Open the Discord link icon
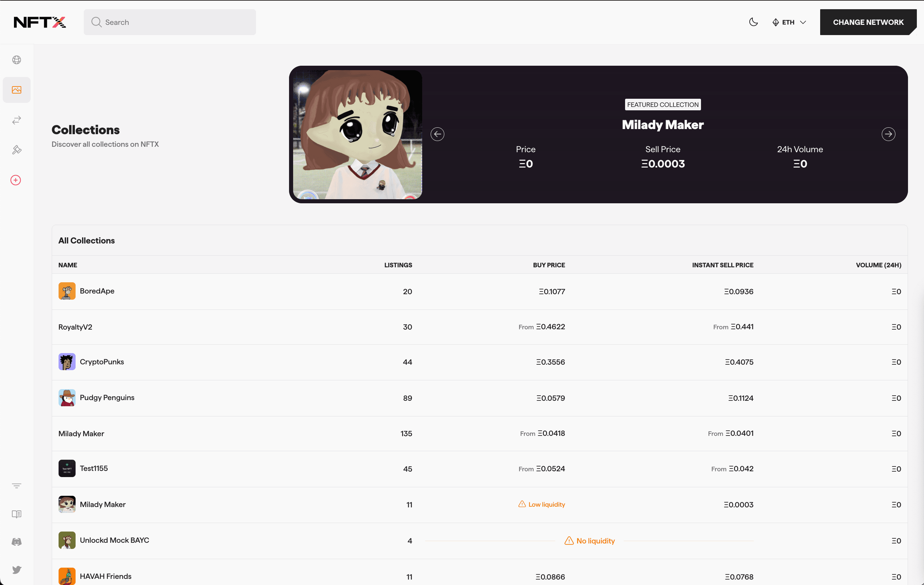This screenshot has width=924, height=585. (x=16, y=542)
